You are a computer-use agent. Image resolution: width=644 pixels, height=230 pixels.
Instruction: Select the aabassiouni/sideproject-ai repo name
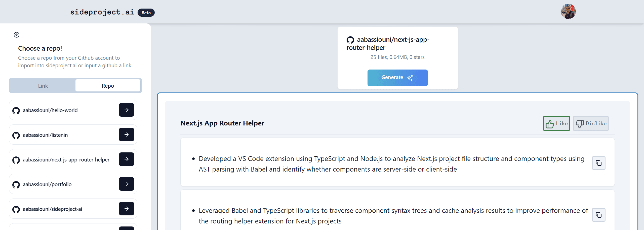point(52,209)
